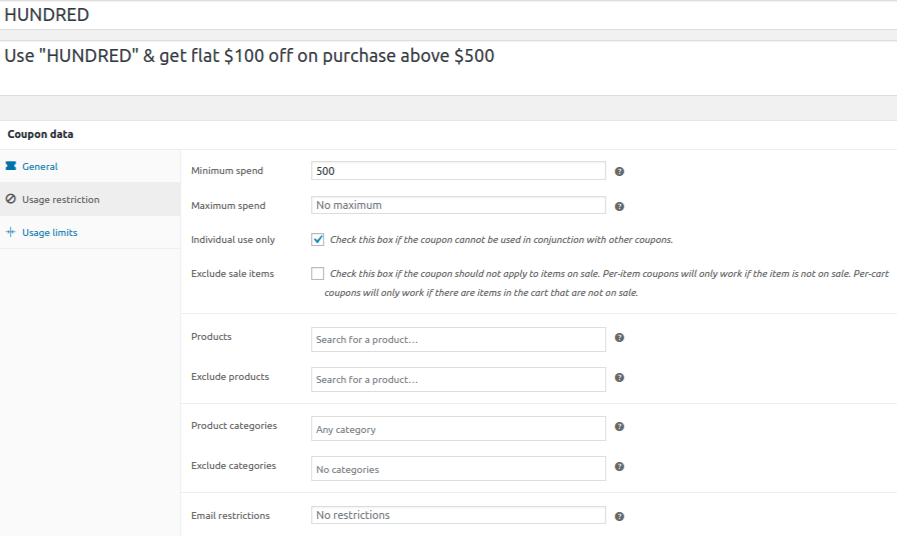The width and height of the screenshot is (897, 536).
Task: Click help icon beside Maximum spend
Action: click(620, 207)
